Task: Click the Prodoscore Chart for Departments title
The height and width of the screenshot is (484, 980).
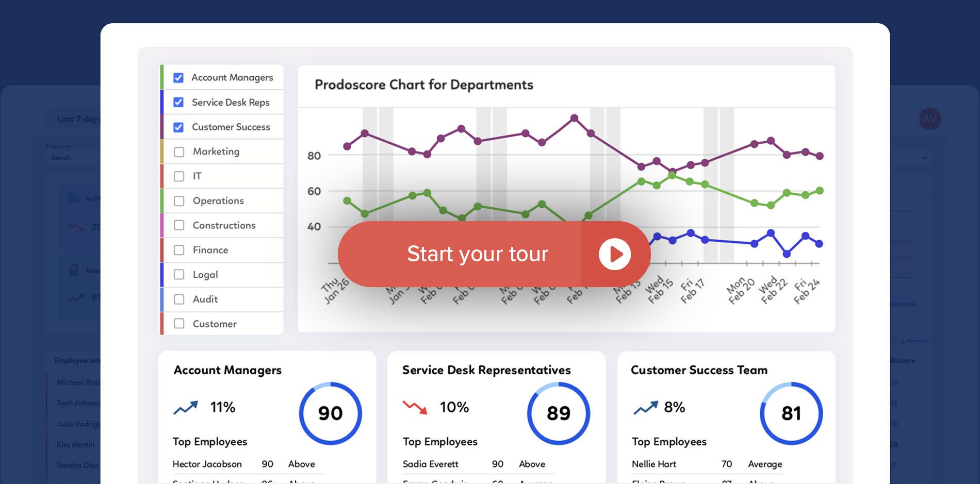Action: click(x=424, y=85)
